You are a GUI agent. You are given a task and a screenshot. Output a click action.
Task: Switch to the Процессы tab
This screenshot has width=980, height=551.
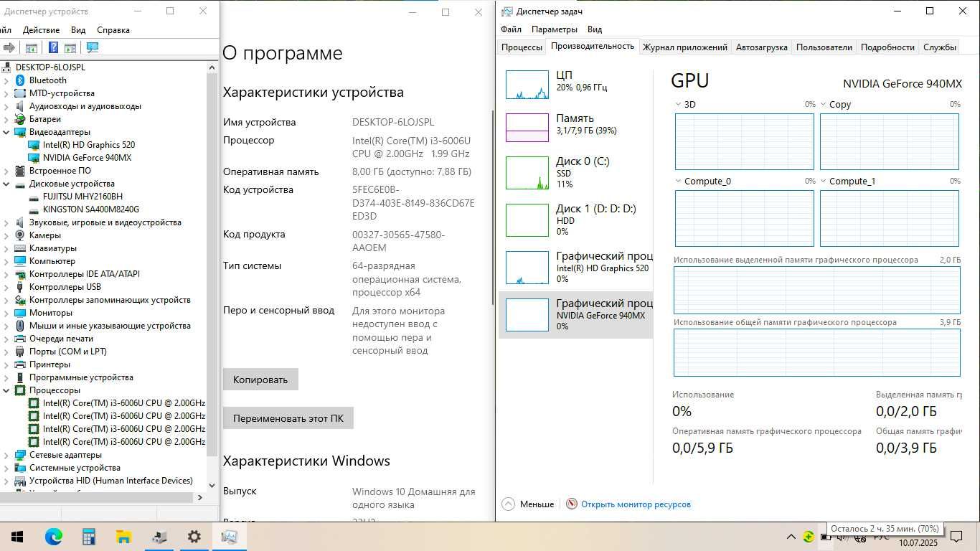click(x=522, y=47)
